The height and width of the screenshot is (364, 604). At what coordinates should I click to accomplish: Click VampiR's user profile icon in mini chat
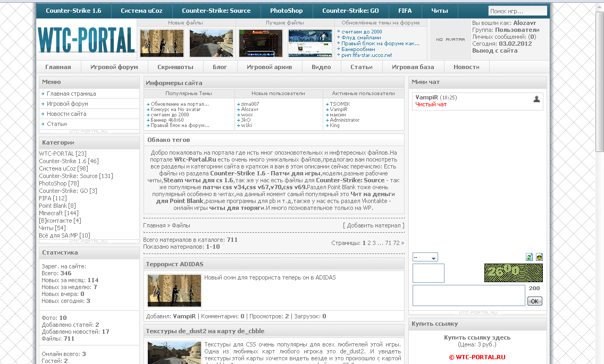(x=536, y=99)
